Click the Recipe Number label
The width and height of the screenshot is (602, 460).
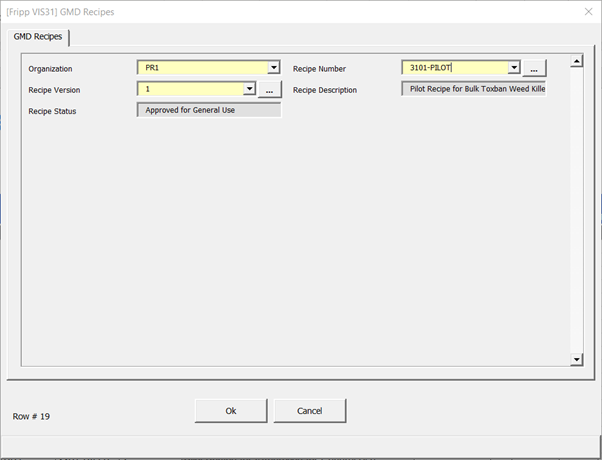point(319,69)
